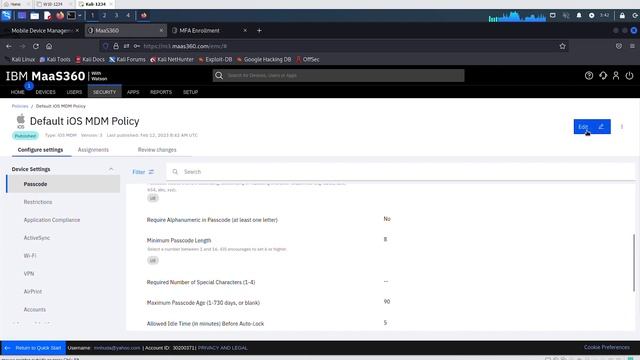Image resolution: width=640 pixels, height=360 pixels.
Task: Click Return to Quick Start button
Action: point(33,348)
